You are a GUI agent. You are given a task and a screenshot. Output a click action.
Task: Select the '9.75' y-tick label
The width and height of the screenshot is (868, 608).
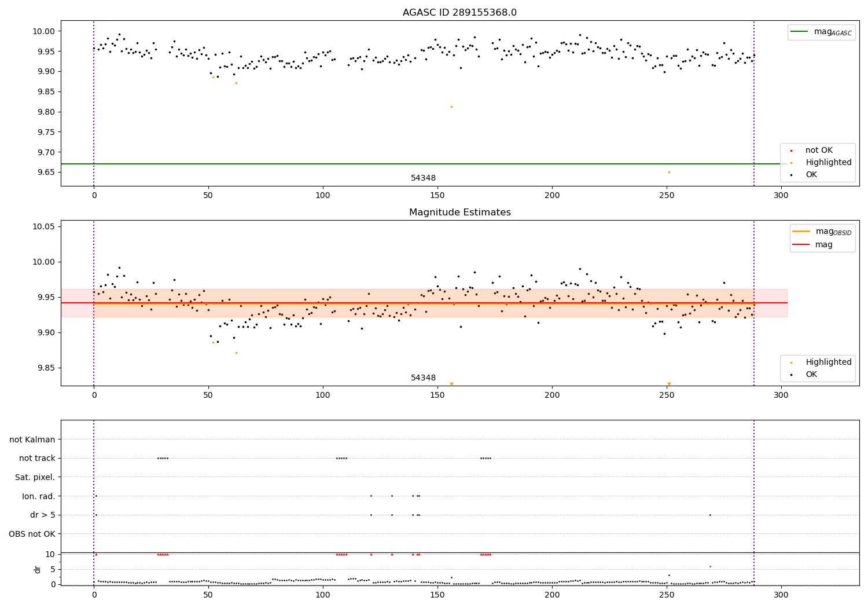pyautogui.click(x=46, y=132)
